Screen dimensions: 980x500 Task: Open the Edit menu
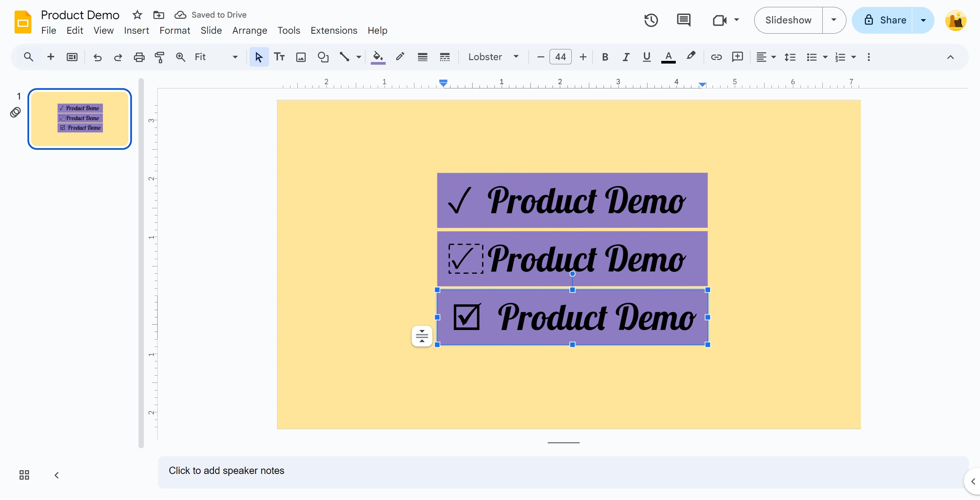75,30
